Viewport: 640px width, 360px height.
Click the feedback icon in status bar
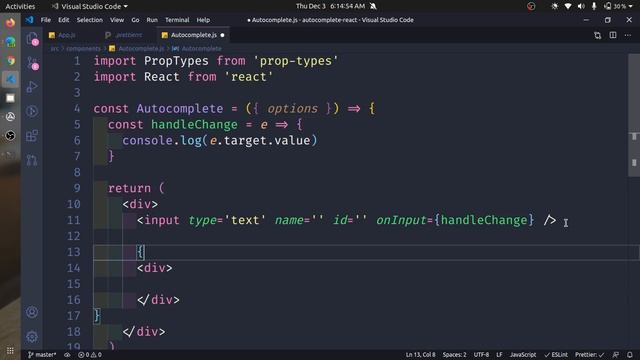click(x=616, y=355)
